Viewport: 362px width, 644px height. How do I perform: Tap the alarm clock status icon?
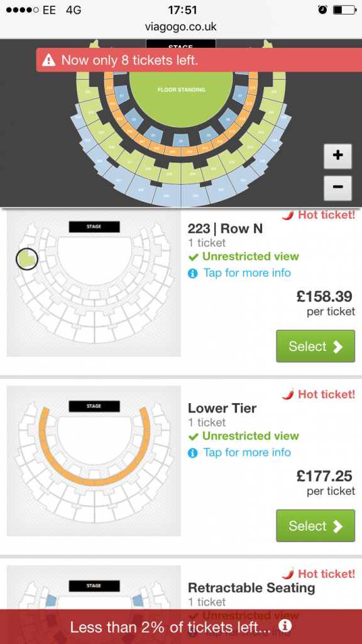coord(322,10)
